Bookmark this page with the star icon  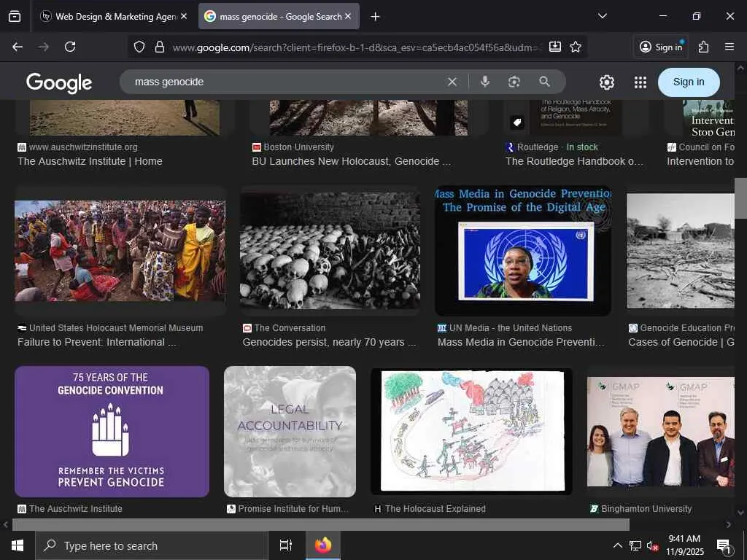[576, 47]
